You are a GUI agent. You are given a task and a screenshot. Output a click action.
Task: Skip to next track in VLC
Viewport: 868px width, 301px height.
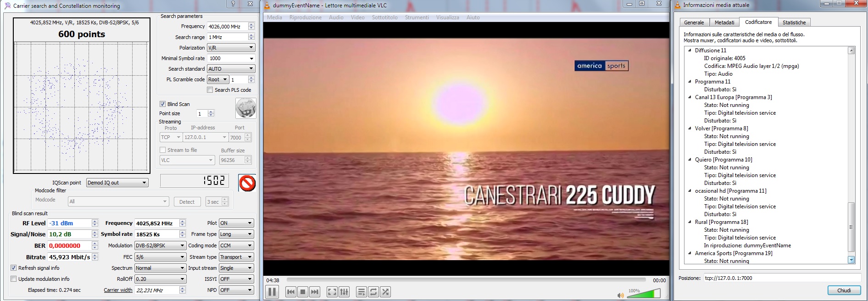(314, 292)
